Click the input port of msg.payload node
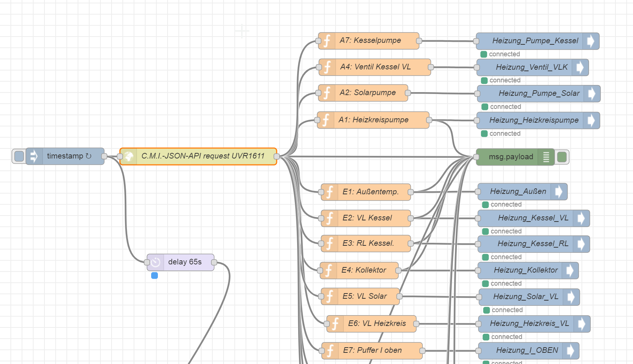633x364 pixels. (x=476, y=157)
